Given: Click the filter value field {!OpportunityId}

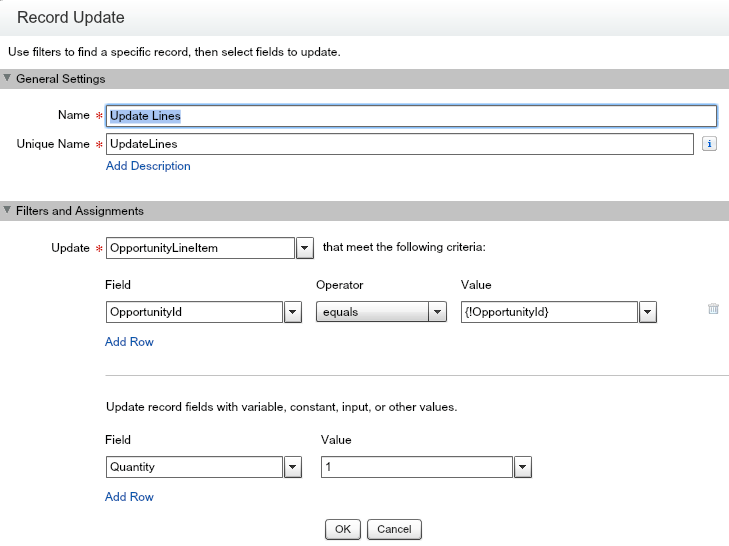Looking at the screenshot, I should click(548, 312).
